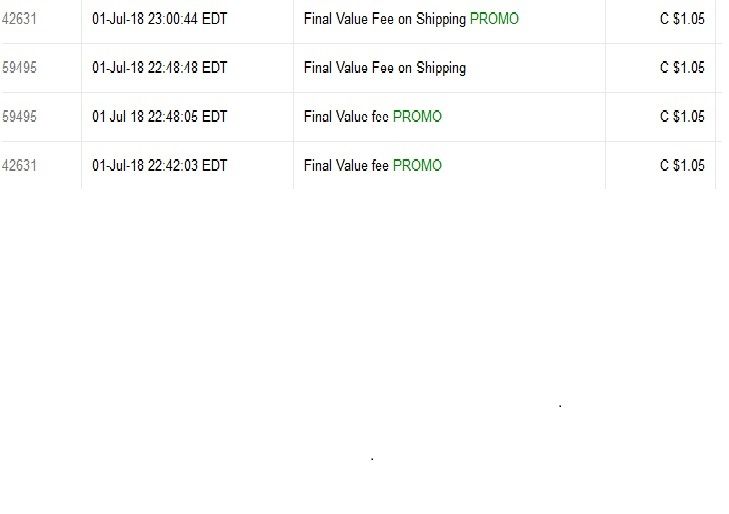Select the 01-Jul-18 22:48:48 EDT timestamp
This screenshot has height=514, width=729.
(159, 68)
